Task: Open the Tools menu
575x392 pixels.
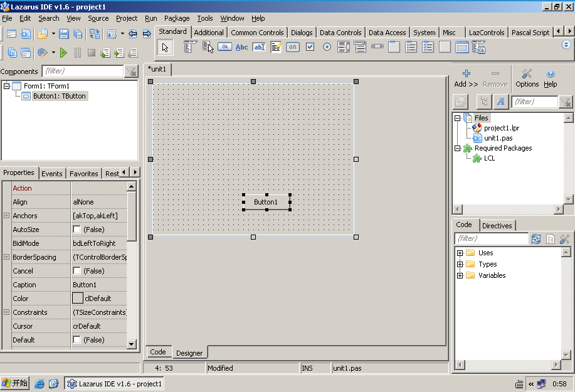Action: pos(204,18)
